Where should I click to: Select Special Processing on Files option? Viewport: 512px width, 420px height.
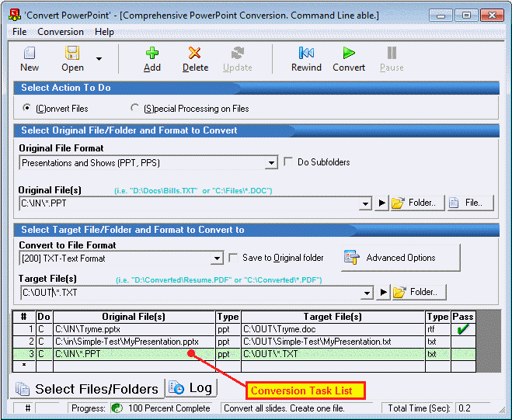click(x=134, y=108)
